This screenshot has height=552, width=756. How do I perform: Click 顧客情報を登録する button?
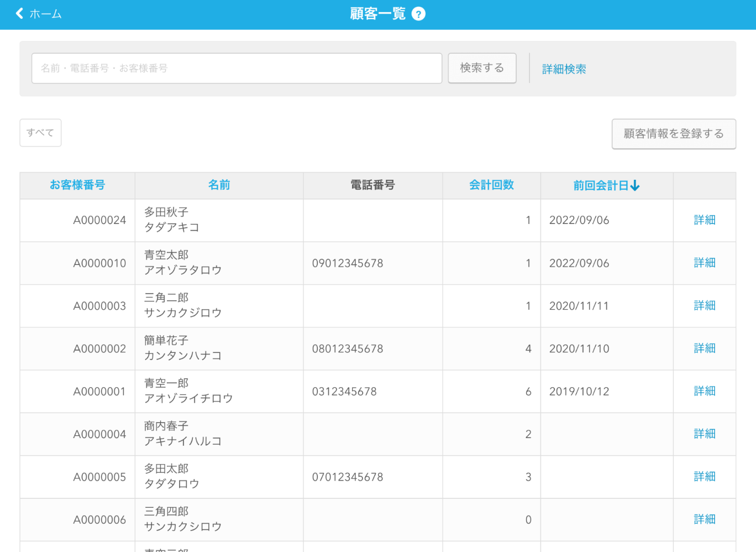click(x=673, y=134)
